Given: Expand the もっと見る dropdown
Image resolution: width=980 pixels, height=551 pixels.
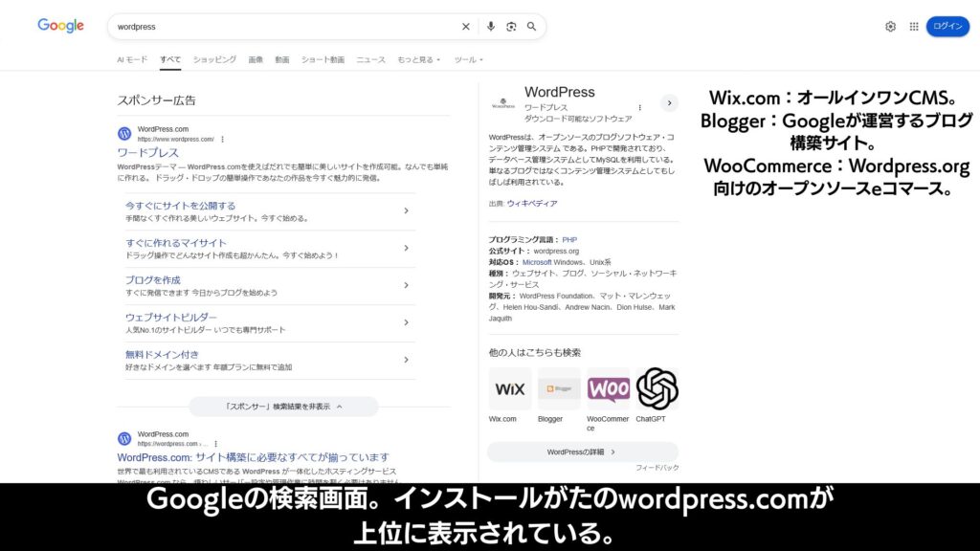Looking at the screenshot, I should pos(418,59).
